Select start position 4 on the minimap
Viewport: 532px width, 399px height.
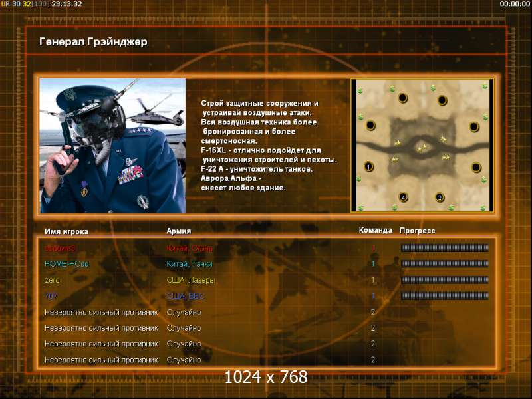click(403, 197)
